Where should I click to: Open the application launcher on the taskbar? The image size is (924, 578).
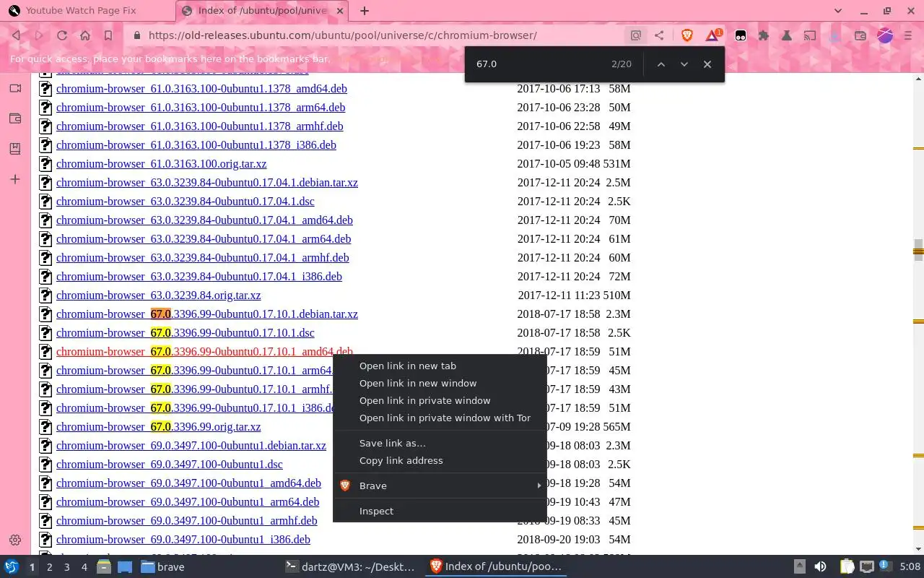[x=11, y=567]
